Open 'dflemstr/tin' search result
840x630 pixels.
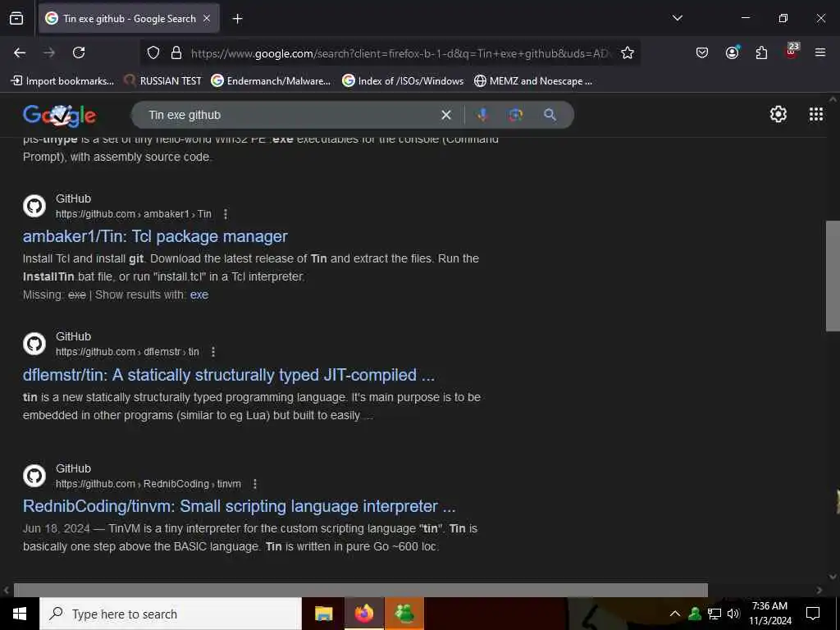pyautogui.click(x=229, y=374)
